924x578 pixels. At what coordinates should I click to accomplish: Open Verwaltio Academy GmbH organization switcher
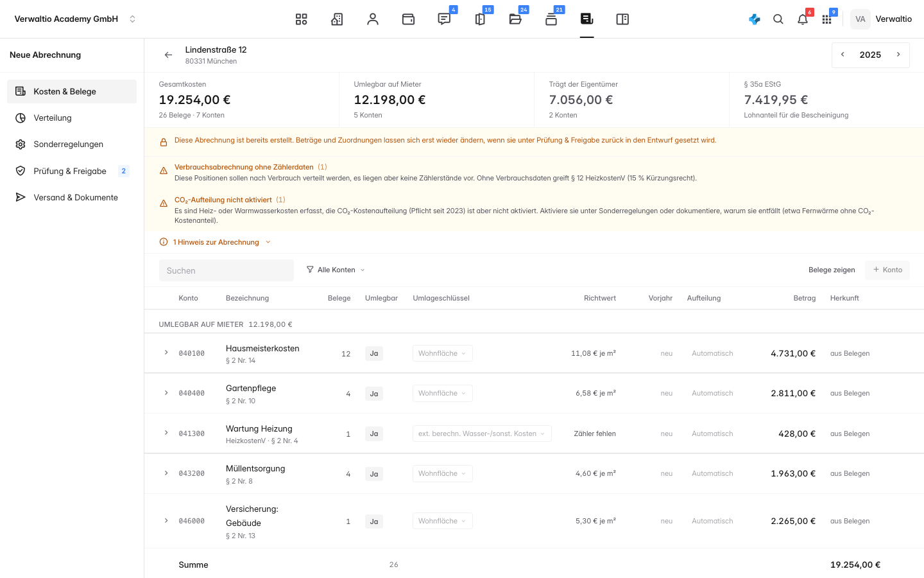(76, 19)
